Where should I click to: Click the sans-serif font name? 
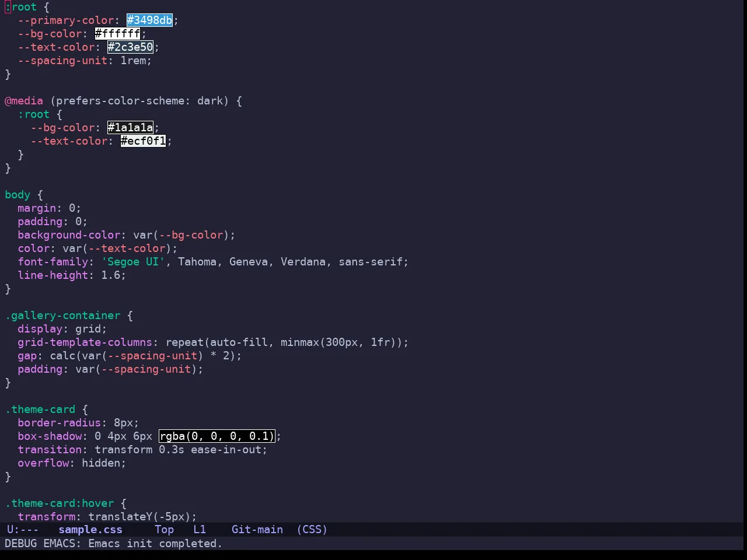click(371, 262)
